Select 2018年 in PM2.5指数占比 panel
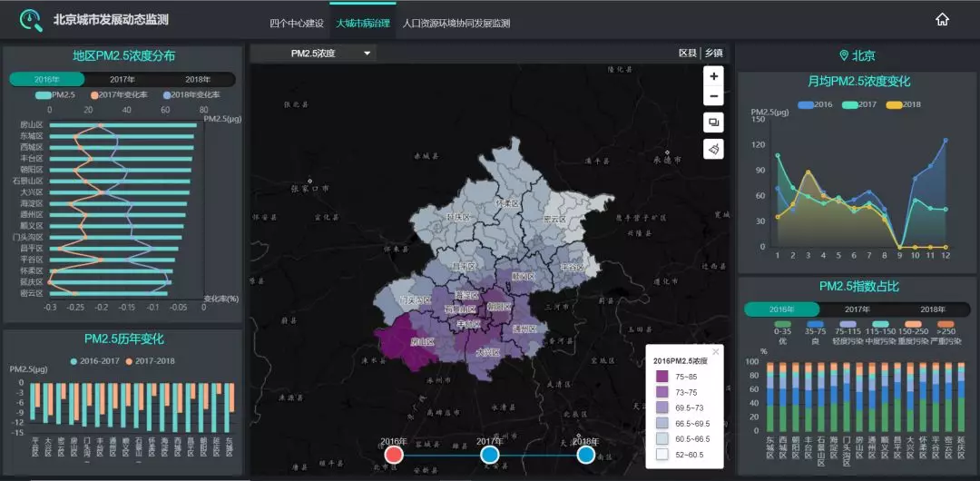 tap(933, 309)
